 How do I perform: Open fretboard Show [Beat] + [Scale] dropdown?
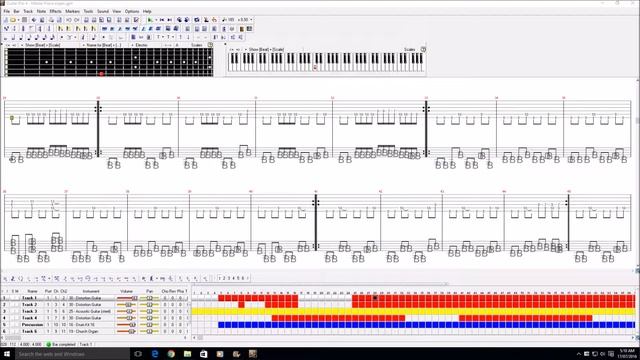point(42,45)
